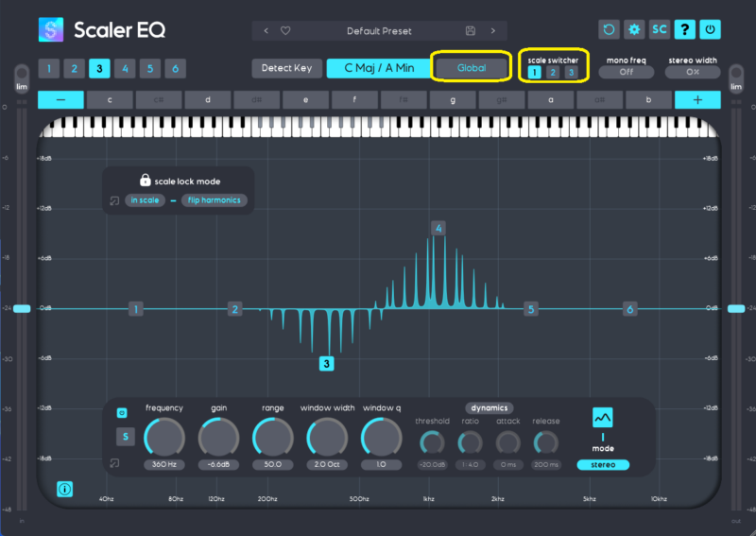Toggle the dynamics section on

(x=490, y=408)
